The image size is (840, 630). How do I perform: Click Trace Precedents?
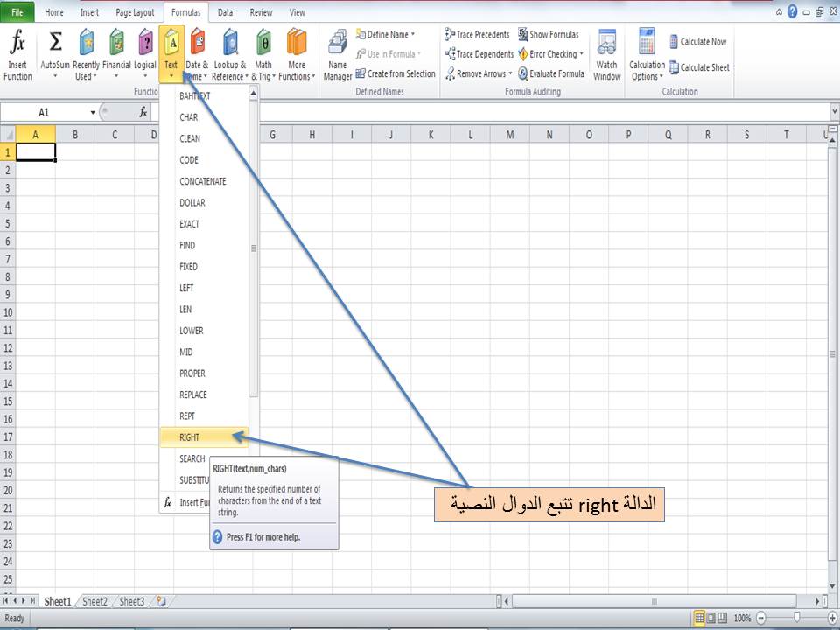478,35
